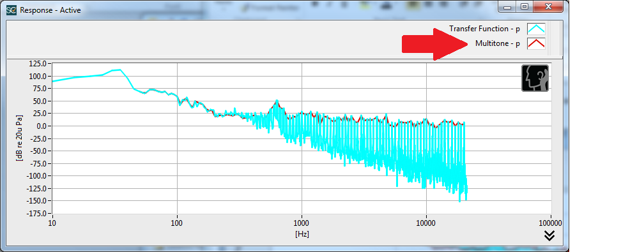644x252 pixels.
Task: Select the Multitone - p legend label
Action: pyautogui.click(x=497, y=43)
